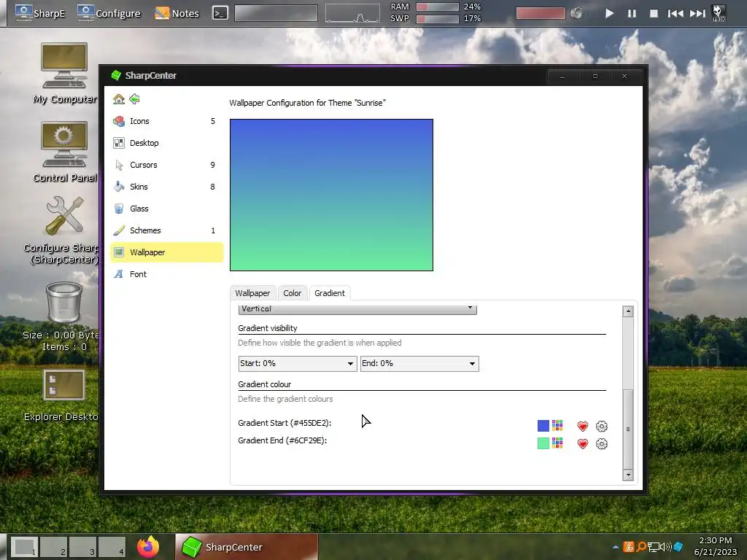747x560 pixels.
Task: Click the blue Gradient Start color swatch
Action: [543, 426]
